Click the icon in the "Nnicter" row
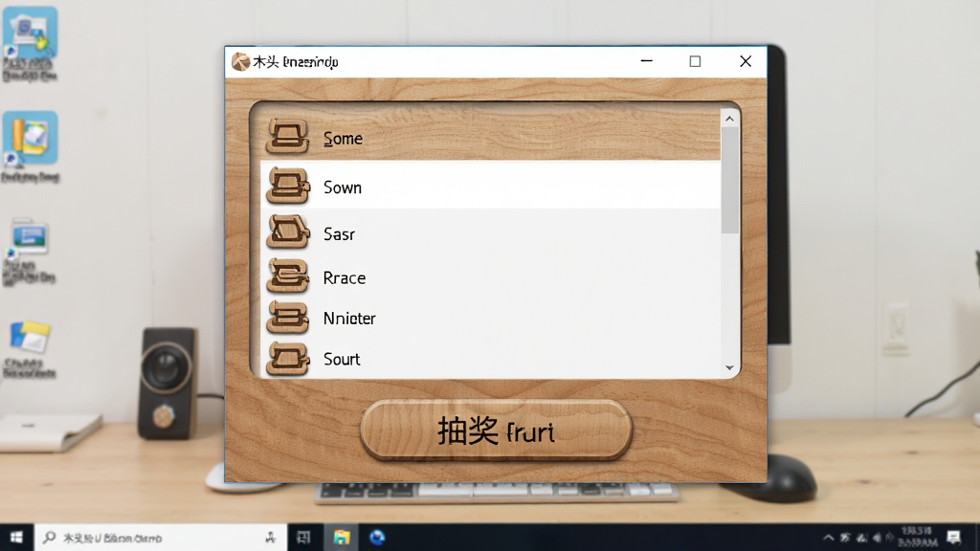 287,317
